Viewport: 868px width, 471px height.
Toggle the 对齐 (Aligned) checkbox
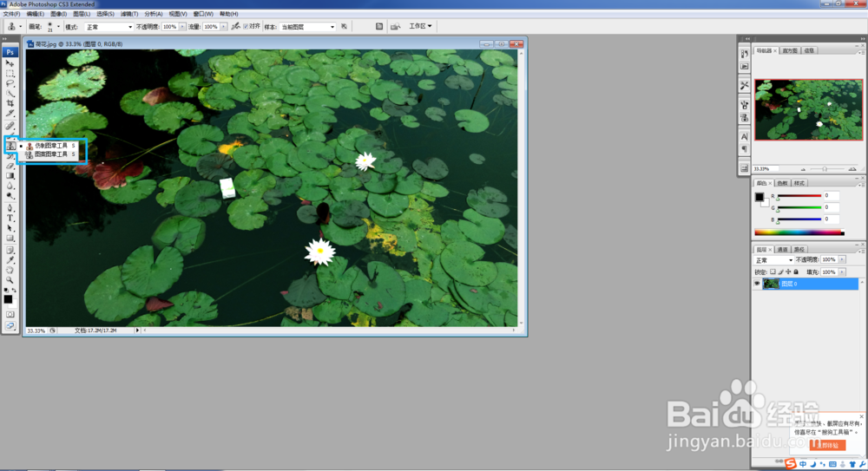pyautogui.click(x=246, y=27)
